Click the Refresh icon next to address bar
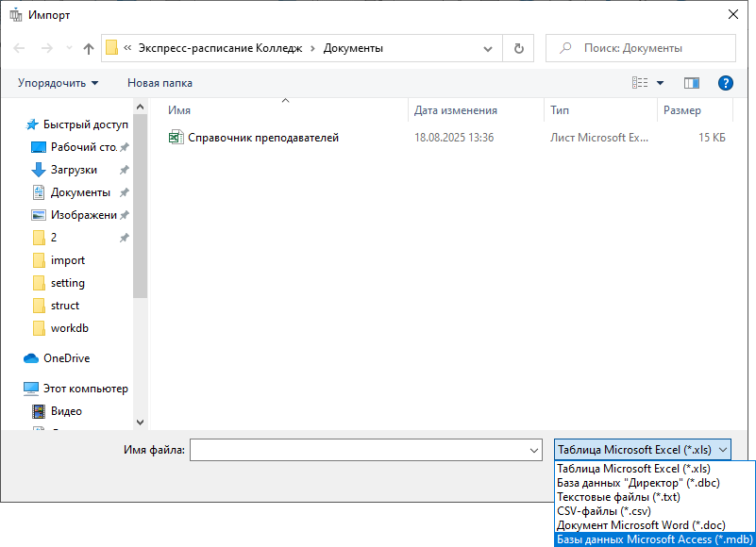Screen dimensions: 756x547 pyautogui.click(x=518, y=48)
